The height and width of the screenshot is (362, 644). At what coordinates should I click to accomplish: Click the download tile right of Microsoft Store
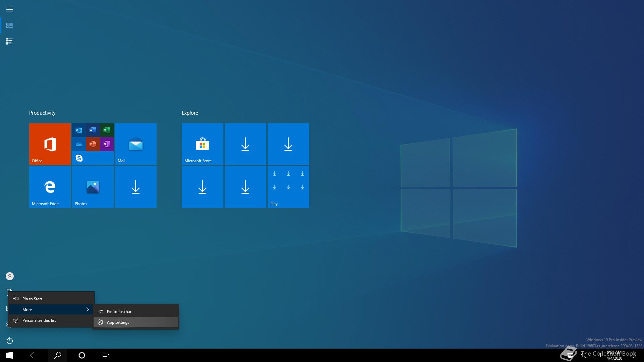(246, 144)
